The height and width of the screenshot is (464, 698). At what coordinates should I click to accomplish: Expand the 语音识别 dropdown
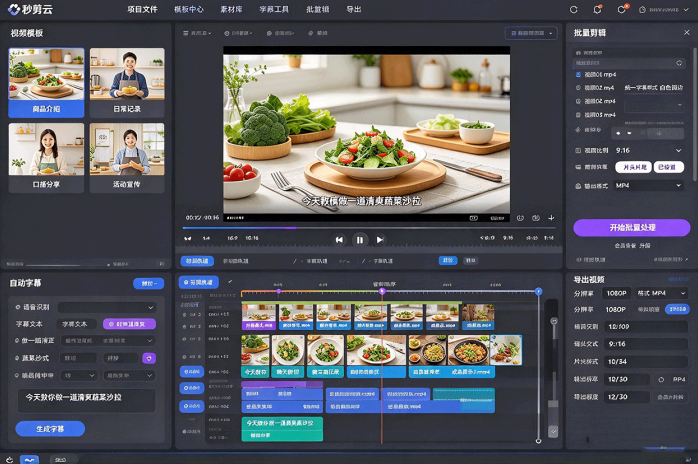[107, 307]
